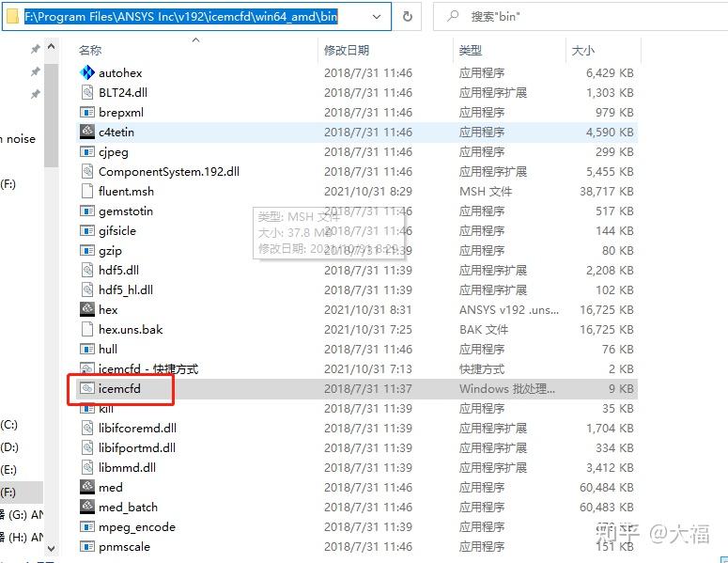The width and height of the screenshot is (728, 563).
Task: Sort files by the 大小 column header
Action: [x=583, y=50]
